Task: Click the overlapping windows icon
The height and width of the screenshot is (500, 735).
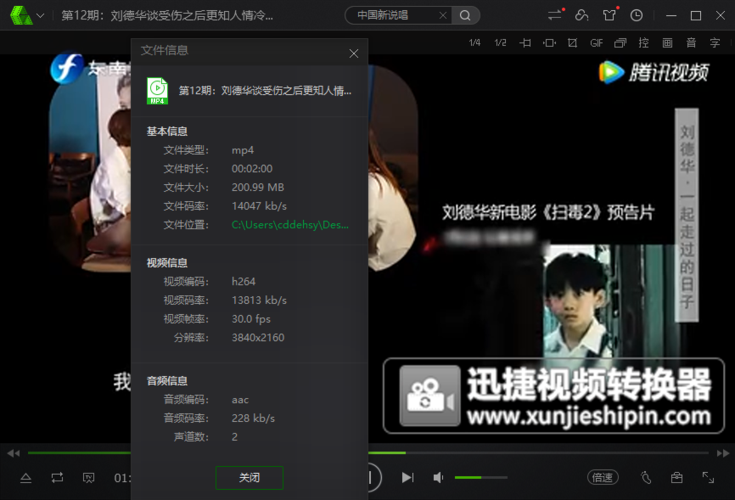Action: pos(620,43)
